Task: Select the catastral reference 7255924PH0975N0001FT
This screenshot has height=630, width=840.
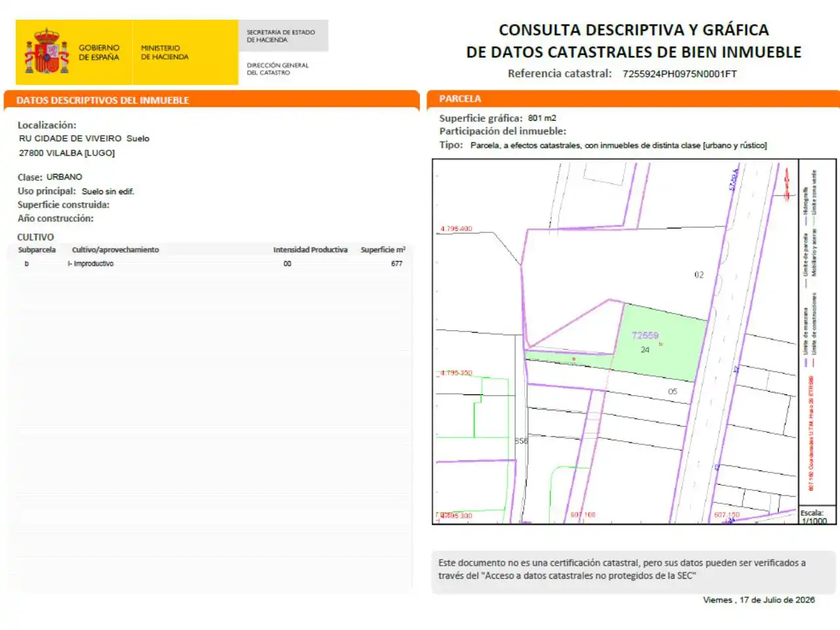Action: coord(680,73)
